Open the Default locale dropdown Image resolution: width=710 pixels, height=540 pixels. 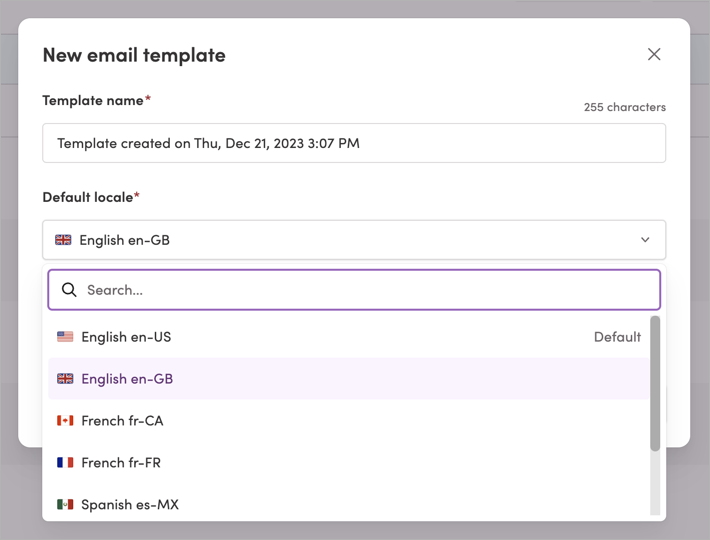[x=354, y=240]
